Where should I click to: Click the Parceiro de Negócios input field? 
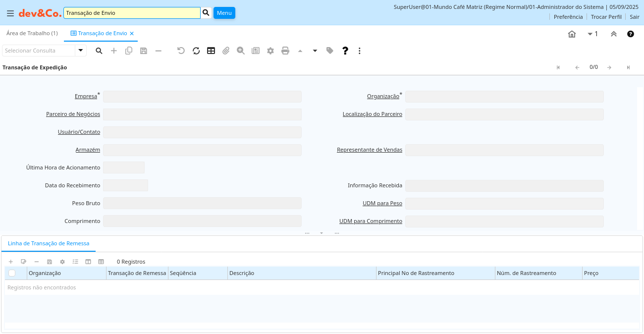(202, 114)
